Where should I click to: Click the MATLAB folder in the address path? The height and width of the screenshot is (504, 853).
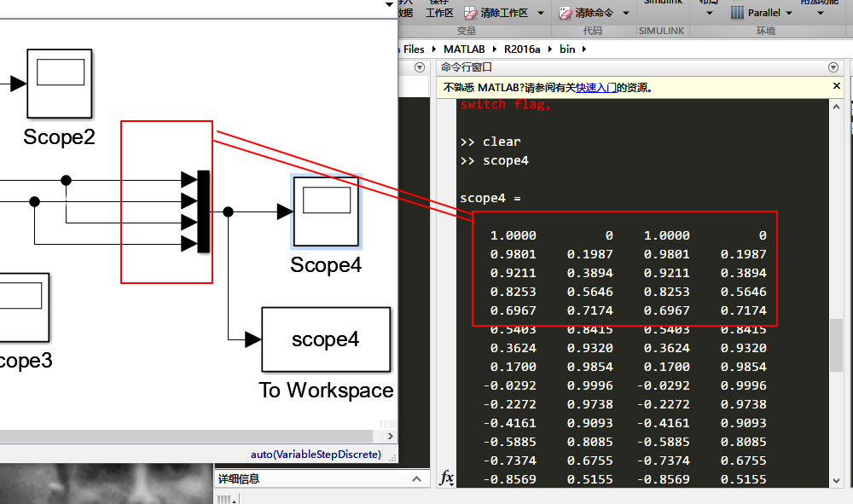pos(464,49)
